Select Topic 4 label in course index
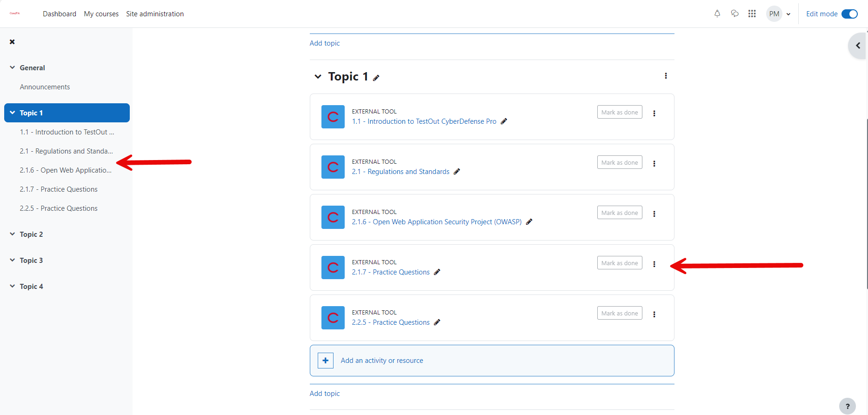Screen dimensions: 868x415 tap(31, 287)
